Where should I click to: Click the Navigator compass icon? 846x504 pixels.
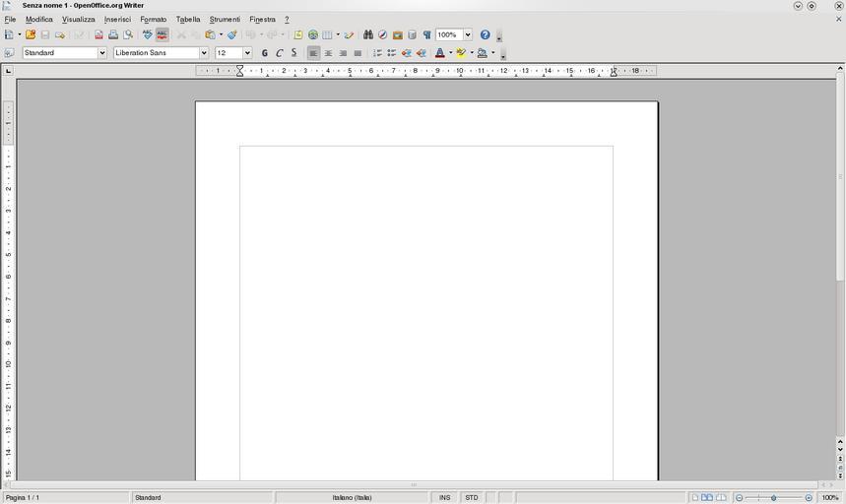(383, 34)
